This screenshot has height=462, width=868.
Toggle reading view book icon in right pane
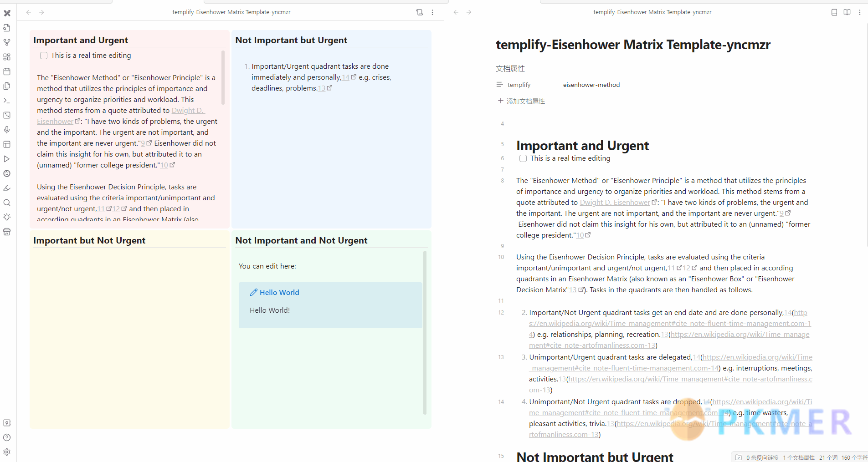tap(847, 12)
